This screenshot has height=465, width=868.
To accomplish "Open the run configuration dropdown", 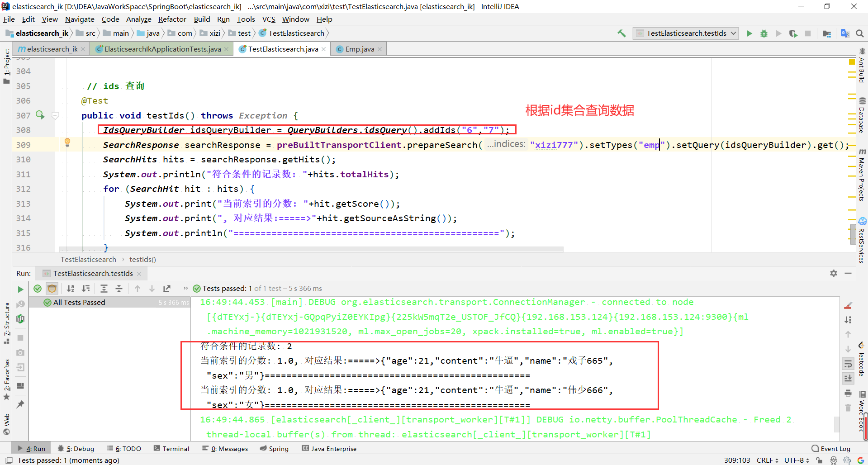I will coord(686,33).
